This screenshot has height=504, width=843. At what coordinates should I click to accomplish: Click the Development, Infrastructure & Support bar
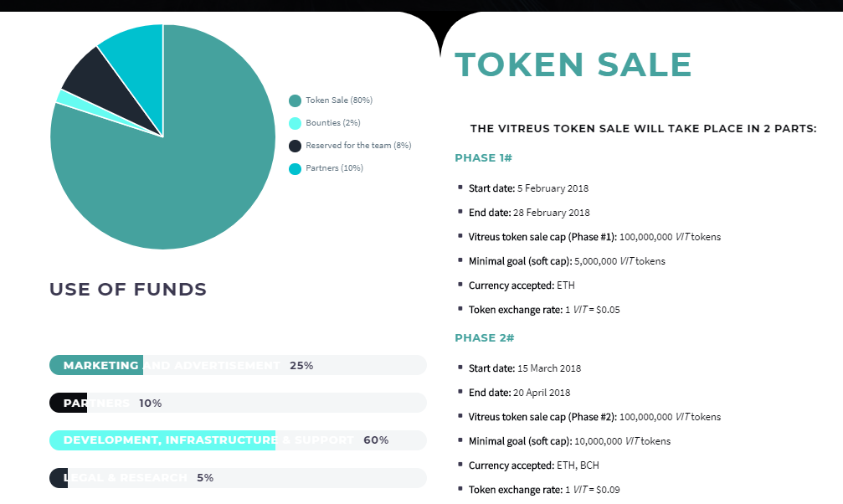point(238,440)
